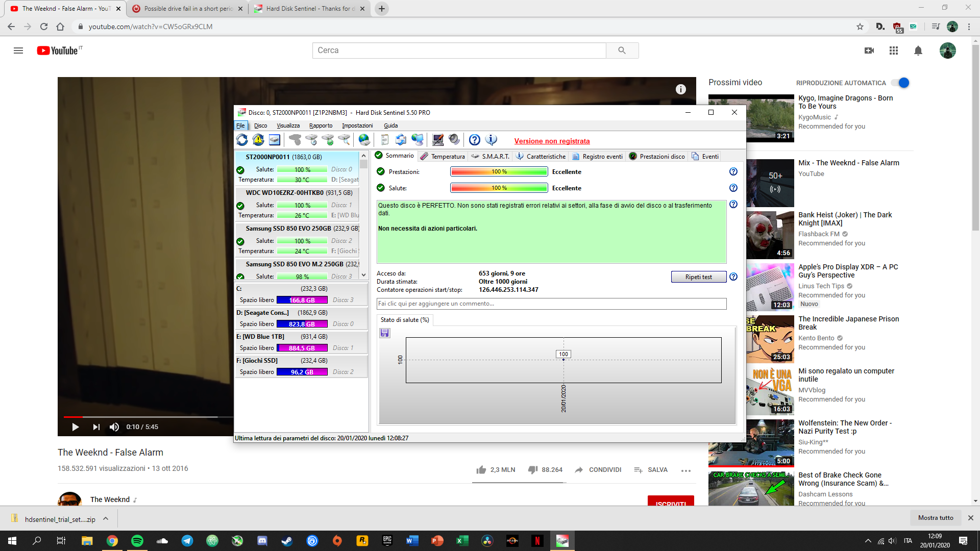Switch to the Prestazioni disco tab

point(657,156)
